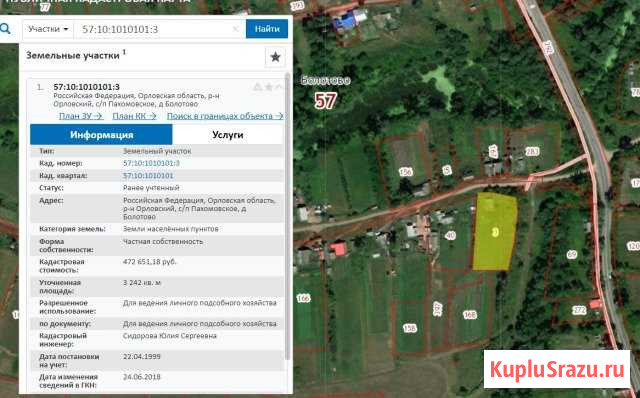Open the План ЗУ link

click(x=81, y=116)
